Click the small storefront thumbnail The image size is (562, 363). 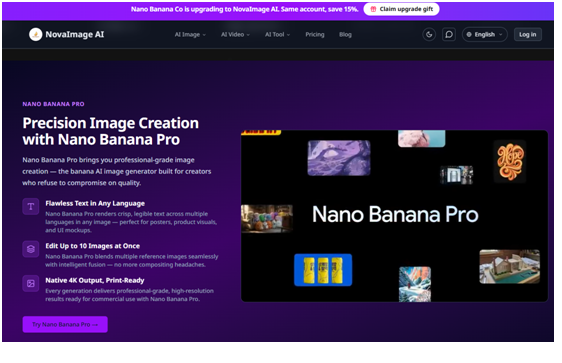click(456, 175)
